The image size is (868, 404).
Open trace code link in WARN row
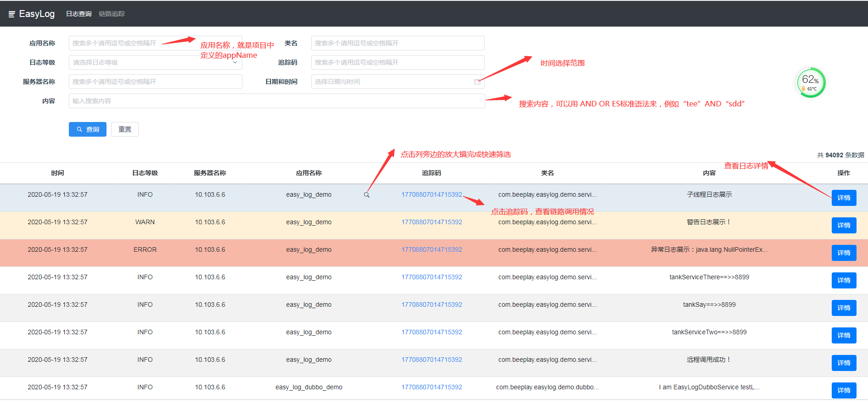pos(431,222)
